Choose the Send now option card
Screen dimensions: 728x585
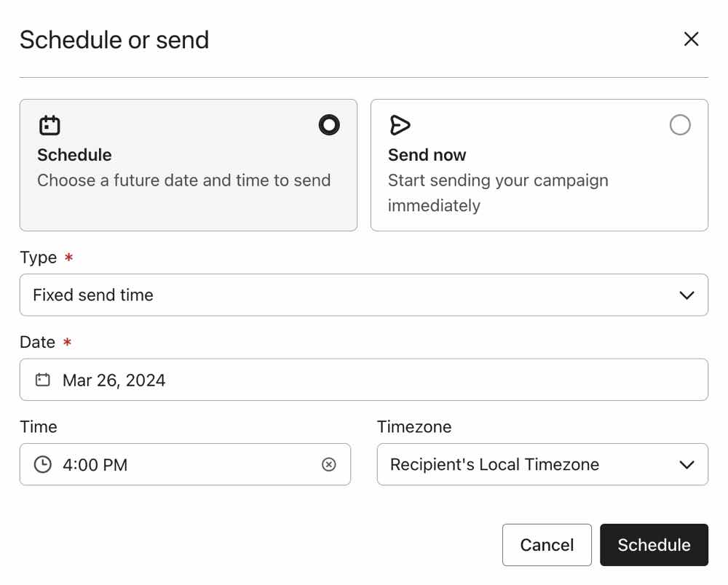click(x=539, y=165)
